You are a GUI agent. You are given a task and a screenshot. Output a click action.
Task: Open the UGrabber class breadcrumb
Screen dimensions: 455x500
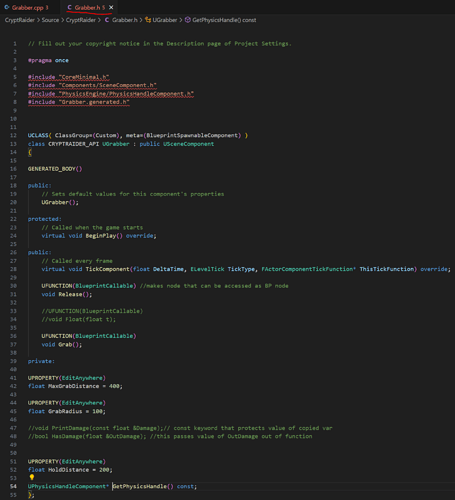point(165,20)
